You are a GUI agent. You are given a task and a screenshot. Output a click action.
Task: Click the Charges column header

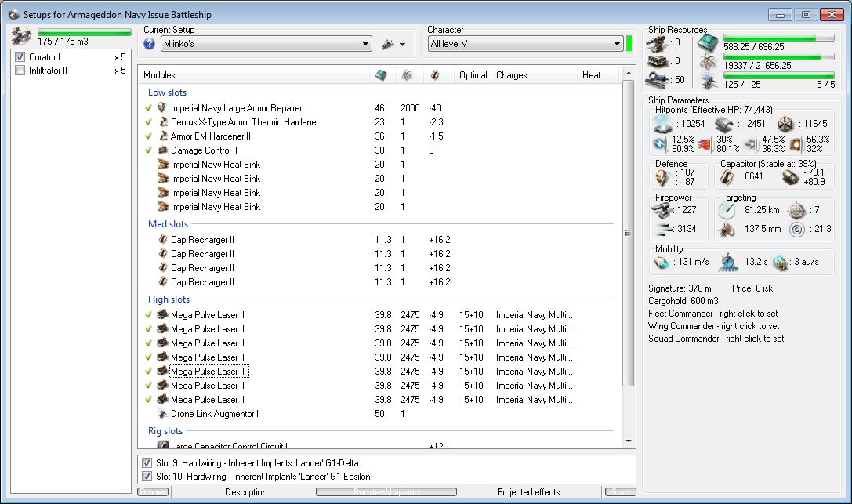click(x=535, y=75)
